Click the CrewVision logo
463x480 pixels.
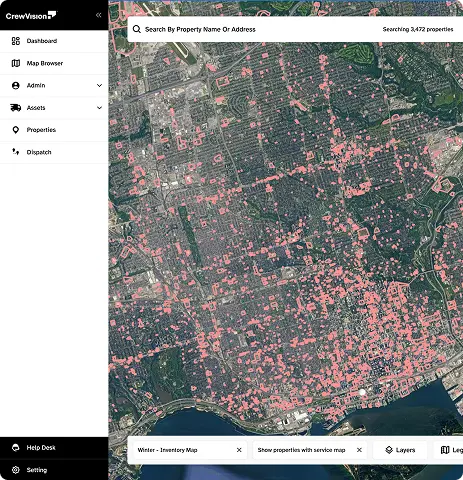pos(31,15)
